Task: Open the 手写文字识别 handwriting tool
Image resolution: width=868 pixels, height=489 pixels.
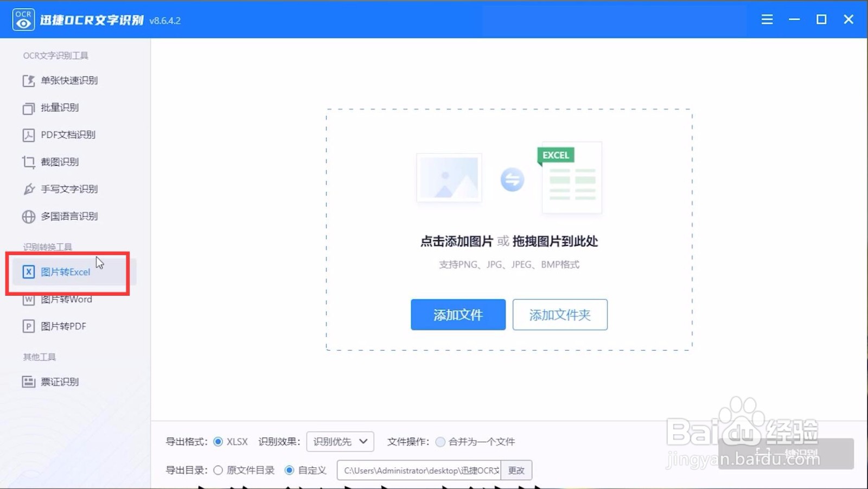Action: (69, 189)
